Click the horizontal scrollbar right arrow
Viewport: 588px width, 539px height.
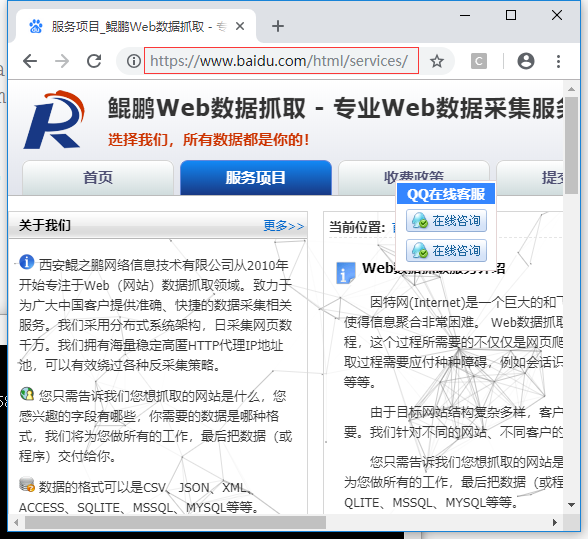pos(555,522)
